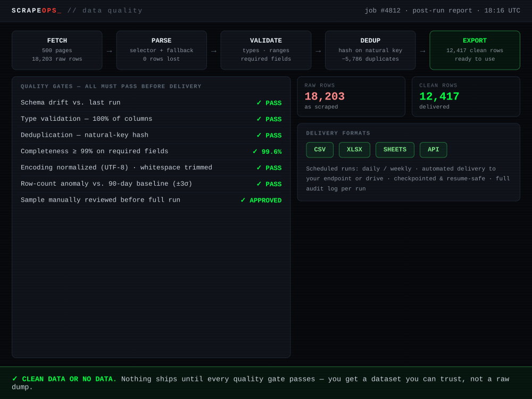Image resolution: width=532 pixels, height=399 pixels.
Task: Click the arrow between PARSE and VALIDATE
Action: click(214, 51)
